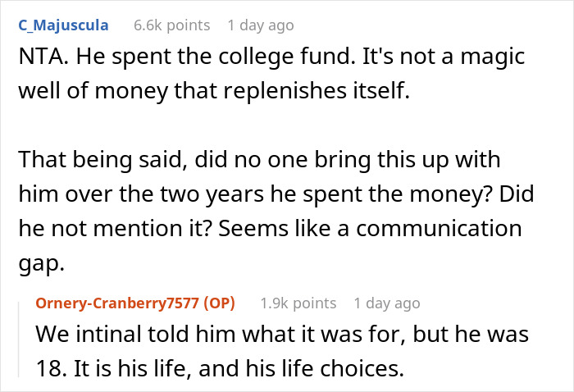Open Ornery-Cranberry7577's profile
The image size is (574, 392).
(x=120, y=303)
